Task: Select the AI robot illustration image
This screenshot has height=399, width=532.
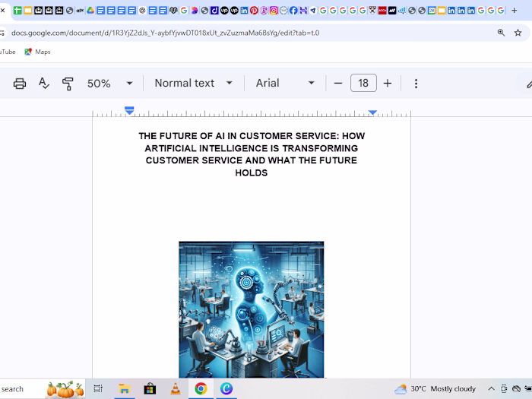Action: click(x=252, y=309)
